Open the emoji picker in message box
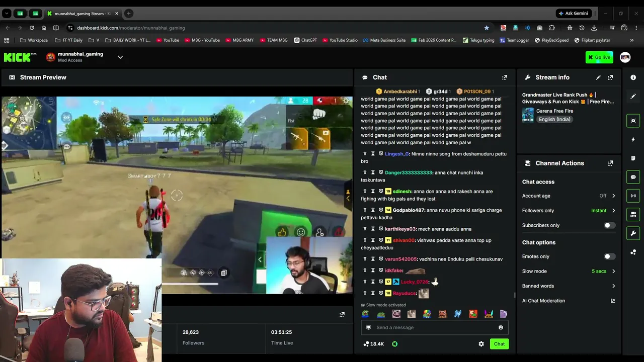The image size is (644, 362). coord(501,328)
